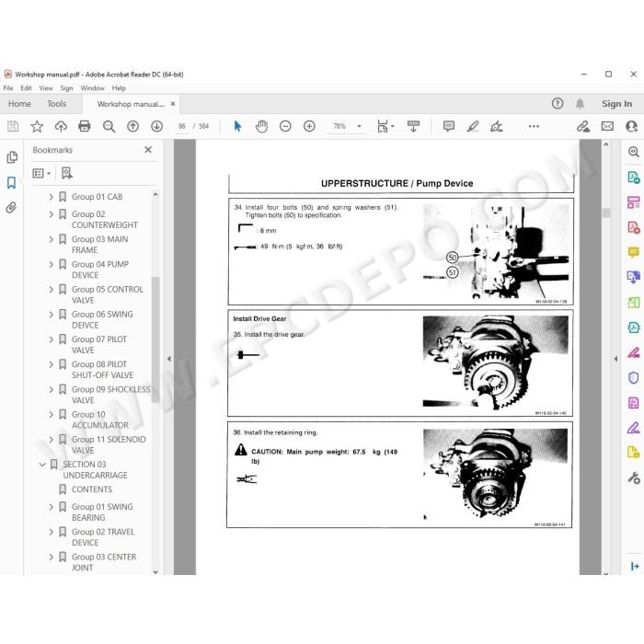This screenshot has width=644, height=644.
Task: Send file by email envelope icon
Action: pos(607,126)
